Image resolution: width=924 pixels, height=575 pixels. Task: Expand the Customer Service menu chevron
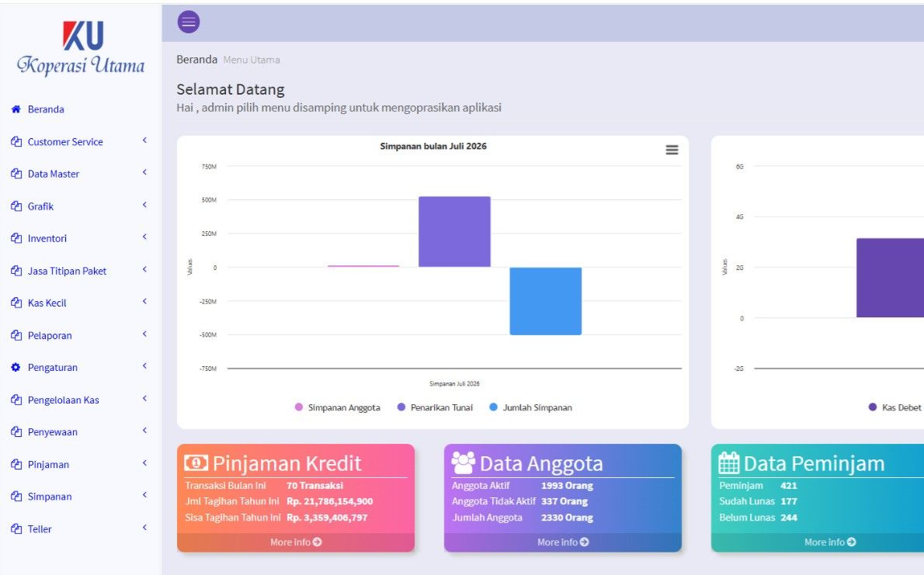(144, 140)
